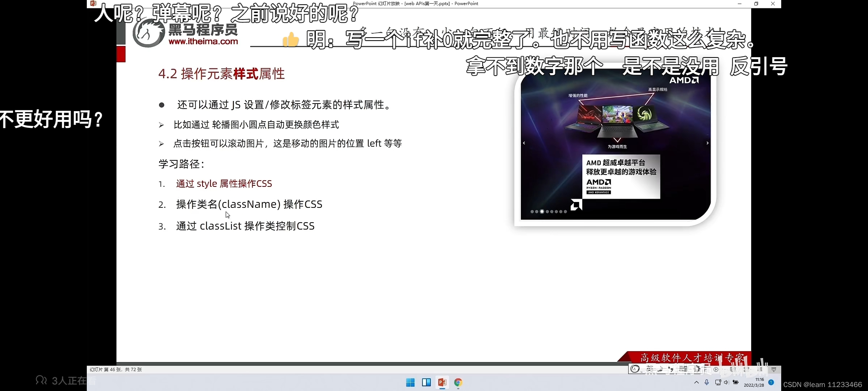Toggle IME punctuation mode comma icon
Image resolution: width=868 pixels, height=391 pixels.
click(x=671, y=369)
